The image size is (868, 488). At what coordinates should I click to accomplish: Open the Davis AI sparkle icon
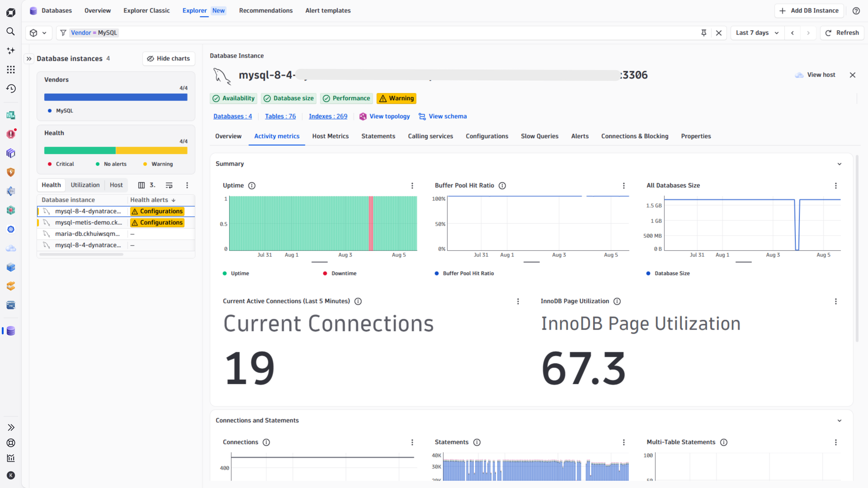pos(11,51)
